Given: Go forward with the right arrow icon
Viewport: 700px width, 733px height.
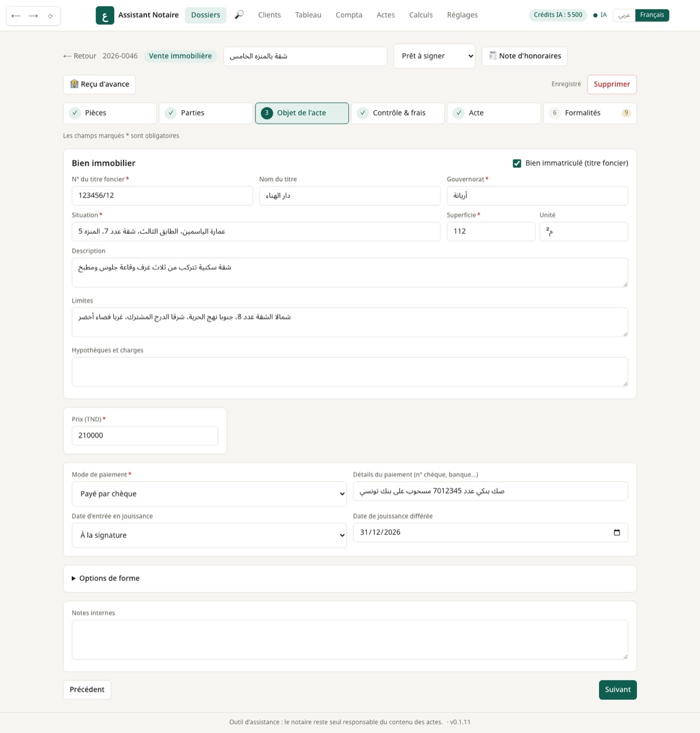Looking at the screenshot, I should coord(33,16).
